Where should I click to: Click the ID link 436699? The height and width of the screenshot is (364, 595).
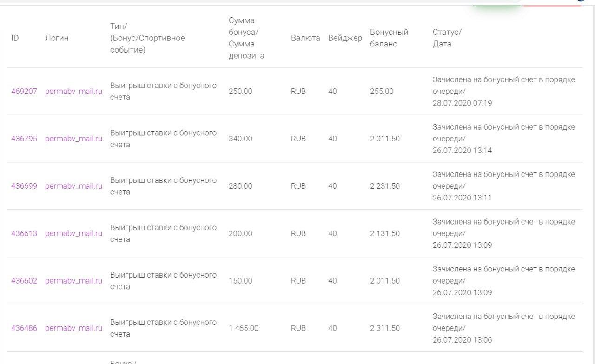pyautogui.click(x=24, y=186)
